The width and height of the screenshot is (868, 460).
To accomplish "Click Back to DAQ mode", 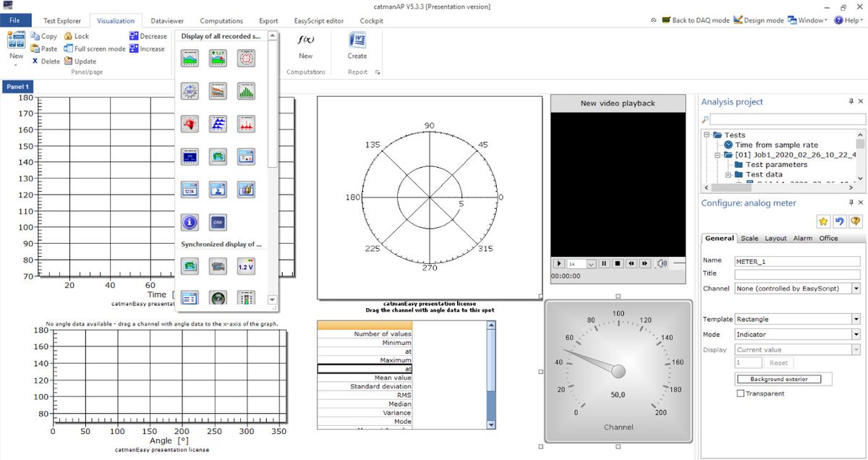I will [694, 20].
